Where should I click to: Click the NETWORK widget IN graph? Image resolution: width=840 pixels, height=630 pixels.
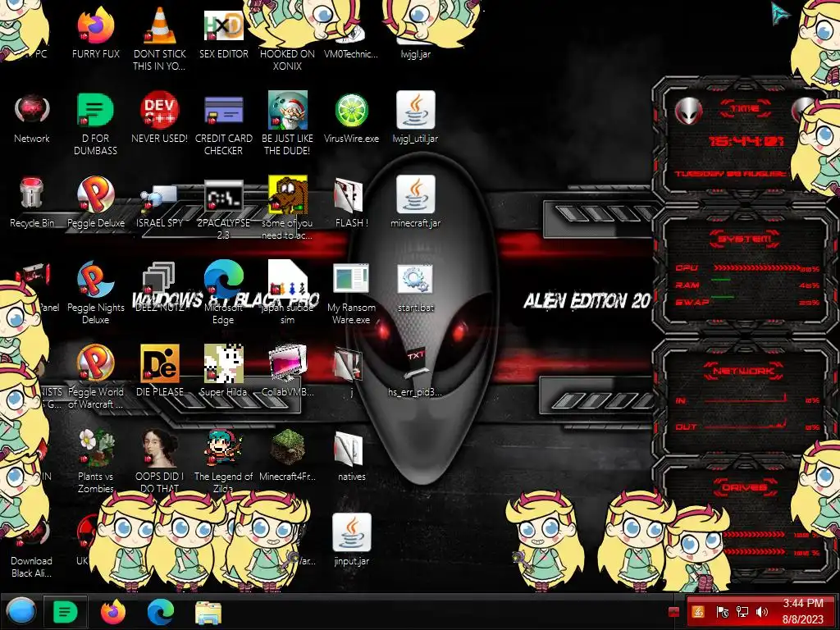click(746, 398)
